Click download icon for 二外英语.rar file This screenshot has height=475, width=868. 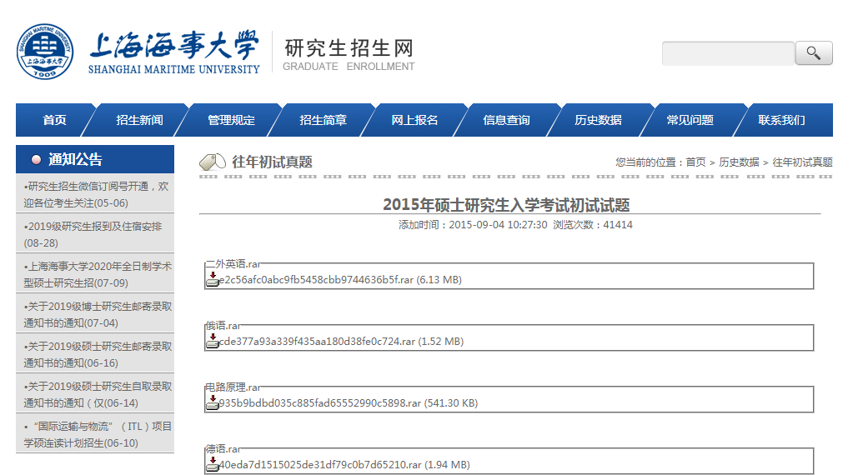click(x=213, y=279)
